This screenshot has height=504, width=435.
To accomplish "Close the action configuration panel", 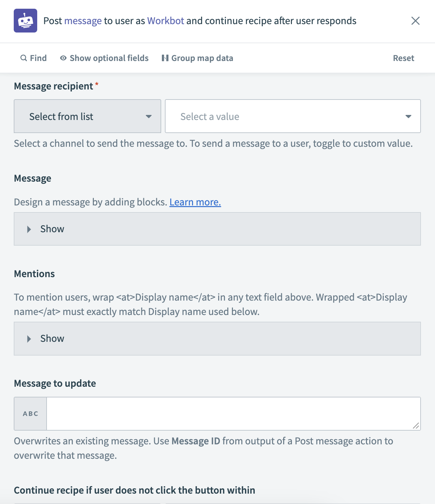I will (x=415, y=21).
